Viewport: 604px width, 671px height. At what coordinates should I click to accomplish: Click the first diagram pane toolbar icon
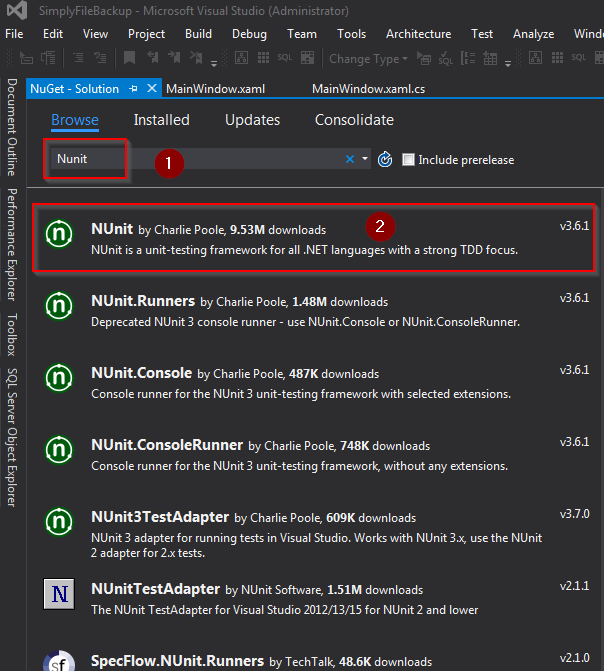[241, 58]
